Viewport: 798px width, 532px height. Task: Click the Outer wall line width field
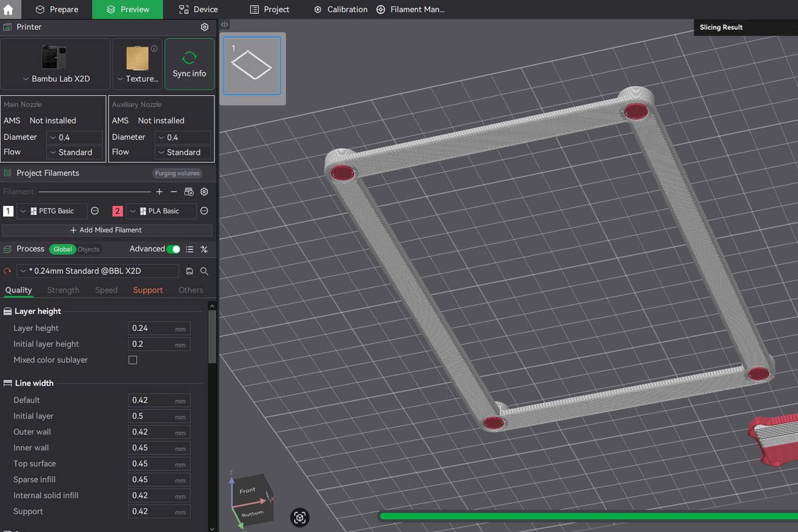(x=159, y=432)
